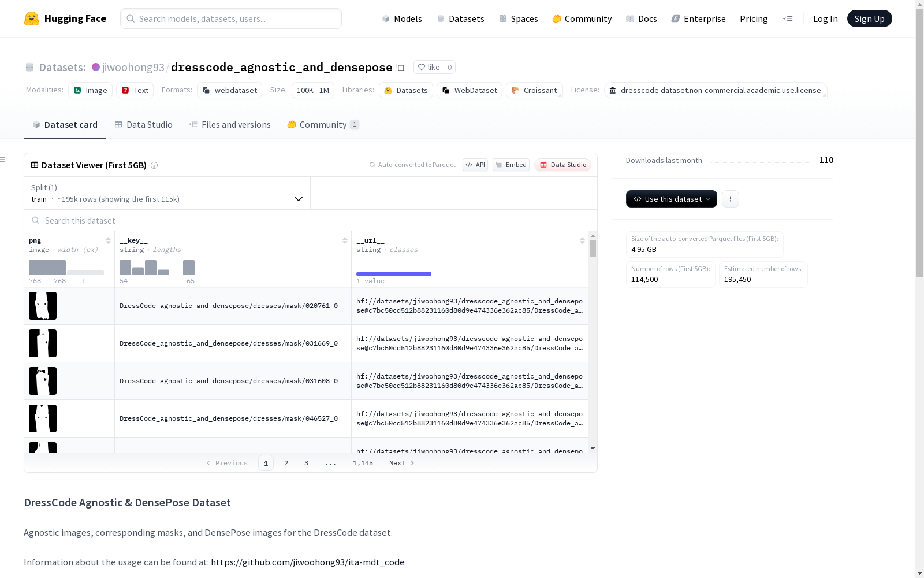The width and height of the screenshot is (924, 578).
Task: Copy dataset name with the copy icon
Action: [400, 67]
